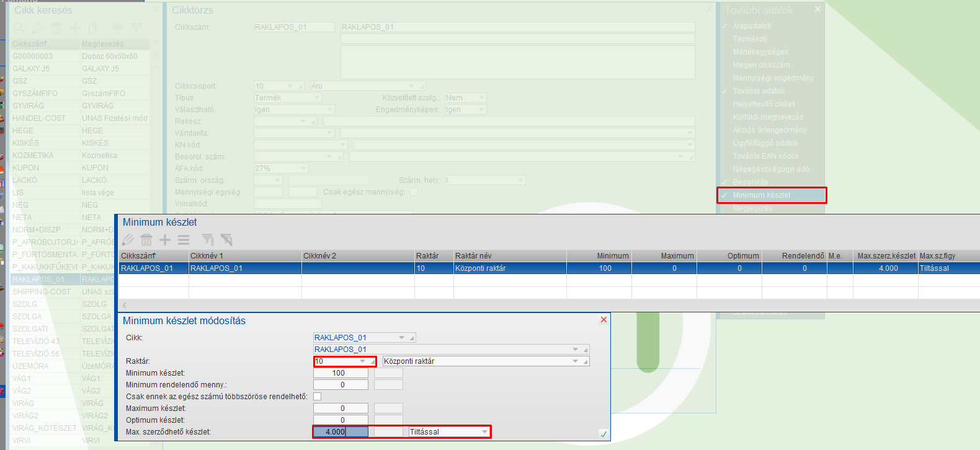980x450 pixels.
Task: Select TELEVÍZIÓ 43 row in Cikk keresés list
Action: [63, 342]
